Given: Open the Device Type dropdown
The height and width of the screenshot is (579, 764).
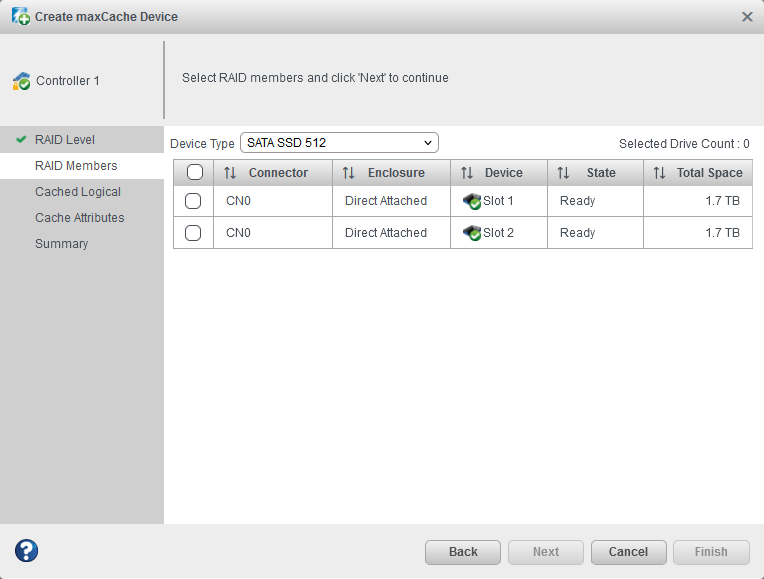Looking at the screenshot, I should click(x=339, y=143).
